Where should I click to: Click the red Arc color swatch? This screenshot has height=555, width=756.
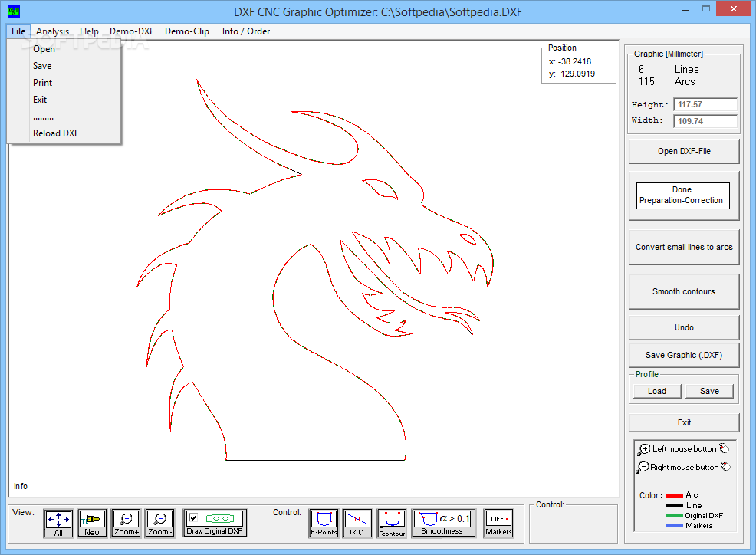pos(674,495)
